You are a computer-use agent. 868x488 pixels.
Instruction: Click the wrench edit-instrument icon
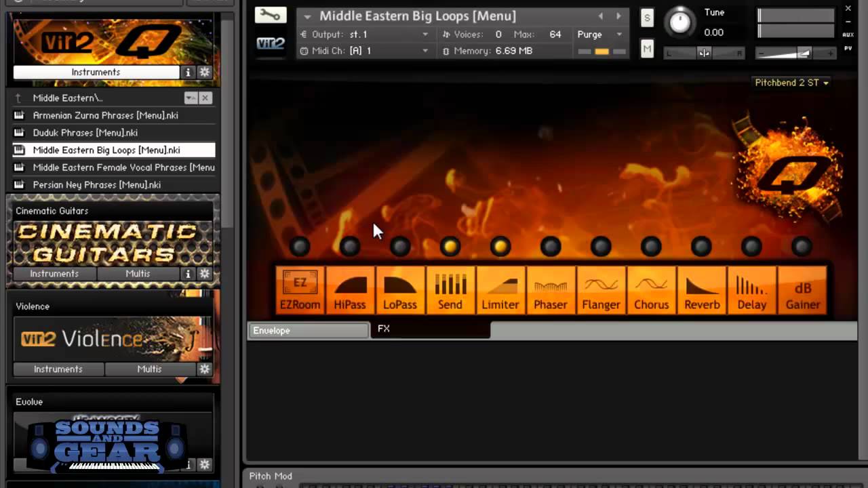271,15
